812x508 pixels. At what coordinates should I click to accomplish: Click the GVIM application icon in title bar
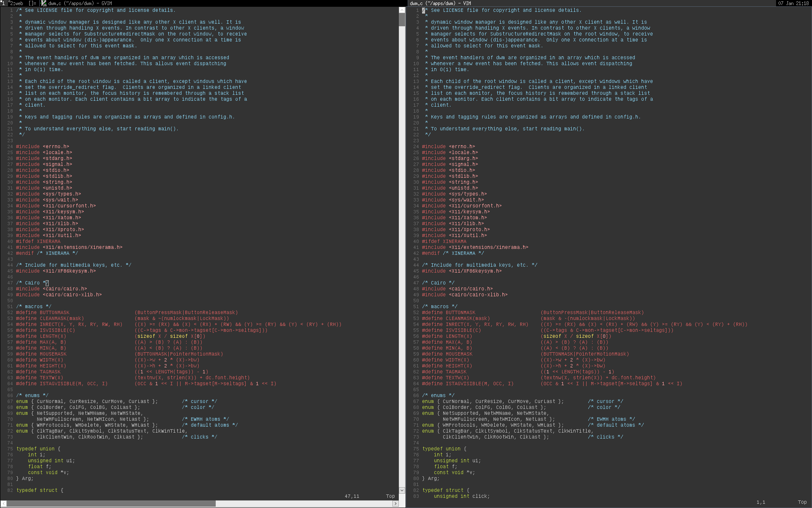point(44,3)
